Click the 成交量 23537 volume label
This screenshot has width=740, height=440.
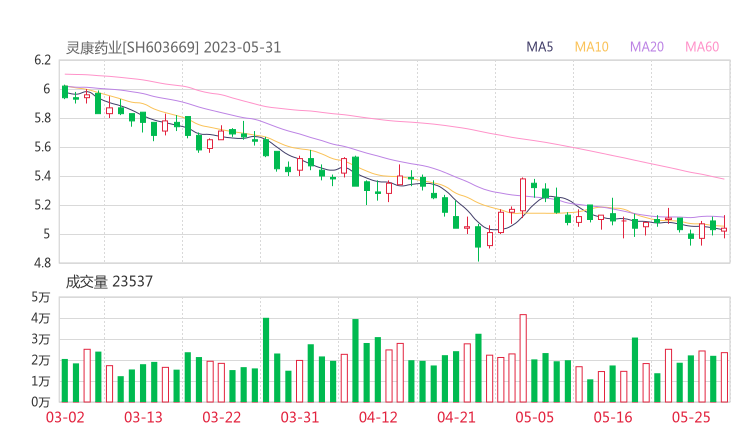[x=109, y=282]
